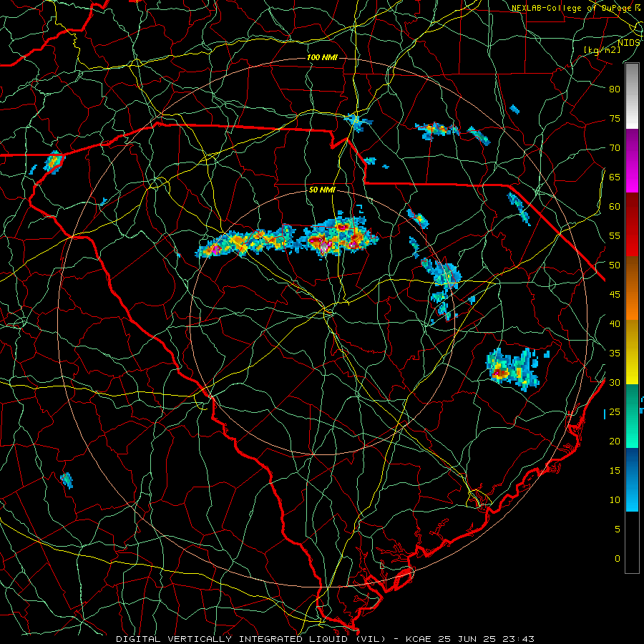
Task: Click the 60 value on the VIL scale
Action: coord(615,207)
